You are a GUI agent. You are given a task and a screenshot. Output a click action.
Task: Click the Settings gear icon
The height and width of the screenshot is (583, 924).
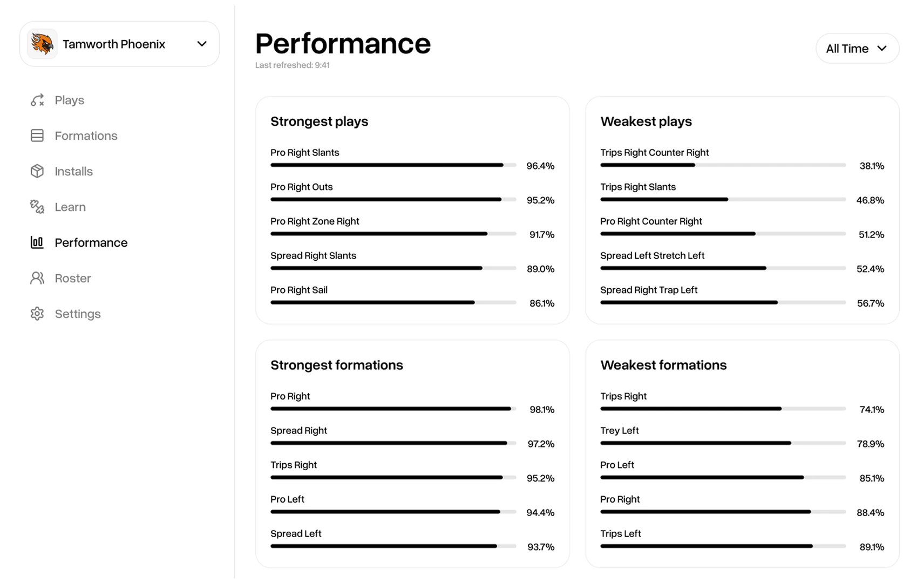point(37,314)
